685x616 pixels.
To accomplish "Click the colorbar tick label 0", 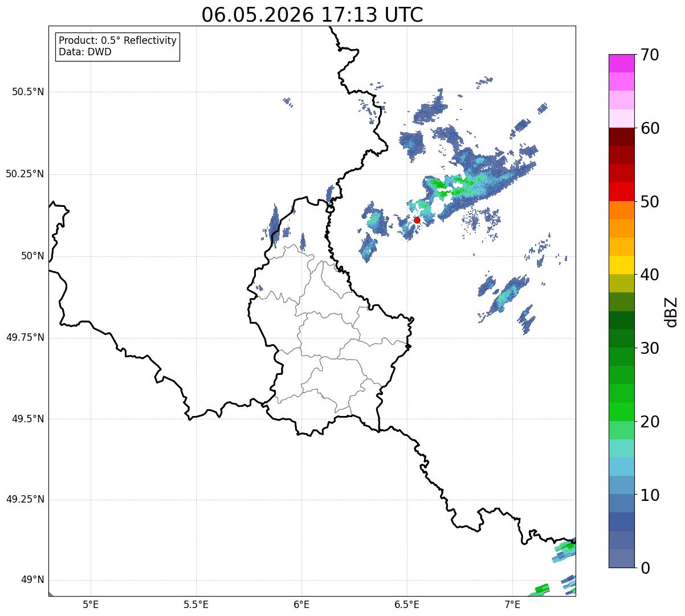I will click(x=645, y=568).
